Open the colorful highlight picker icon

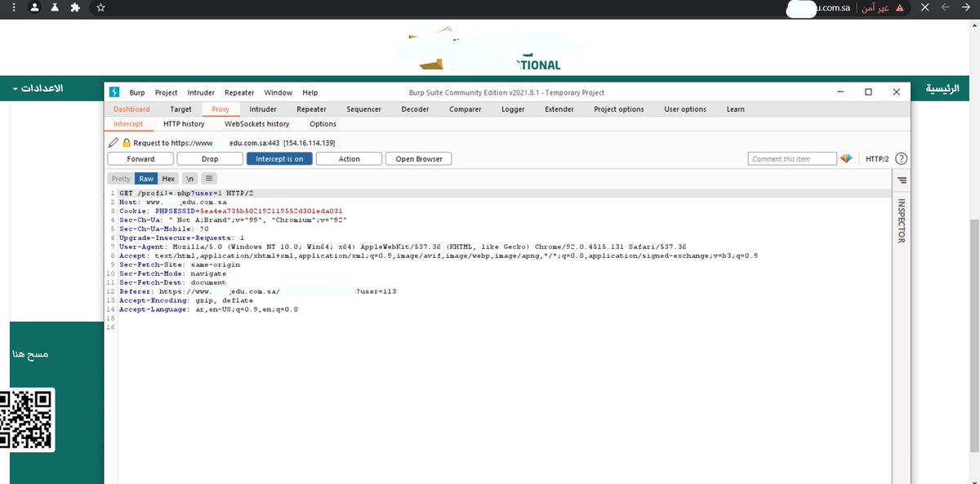pos(846,158)
